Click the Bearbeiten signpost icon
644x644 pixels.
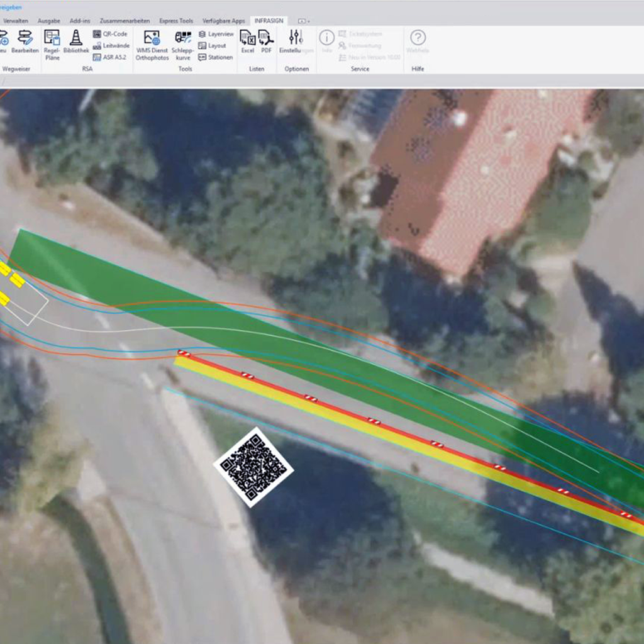[25, 43]
